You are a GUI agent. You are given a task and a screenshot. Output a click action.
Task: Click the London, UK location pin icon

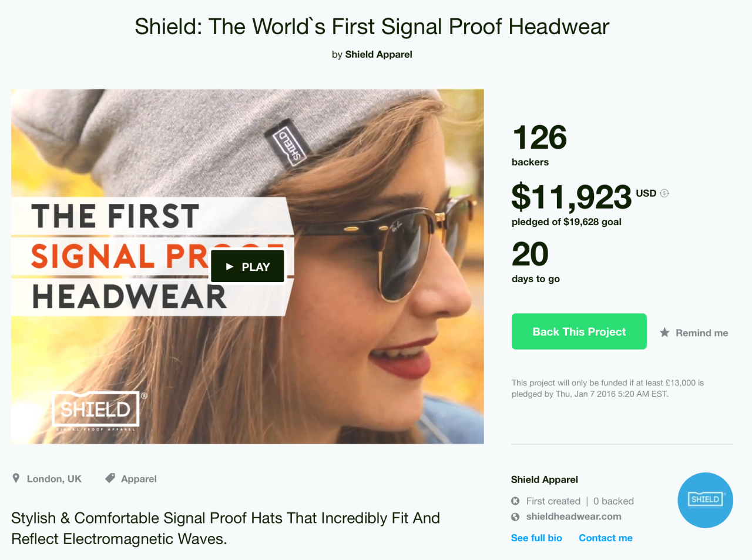coord(16,478)
